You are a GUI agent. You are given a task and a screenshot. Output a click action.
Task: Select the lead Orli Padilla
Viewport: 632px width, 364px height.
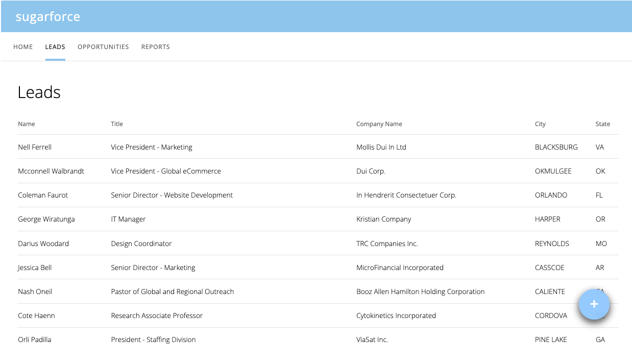[35, 339]
